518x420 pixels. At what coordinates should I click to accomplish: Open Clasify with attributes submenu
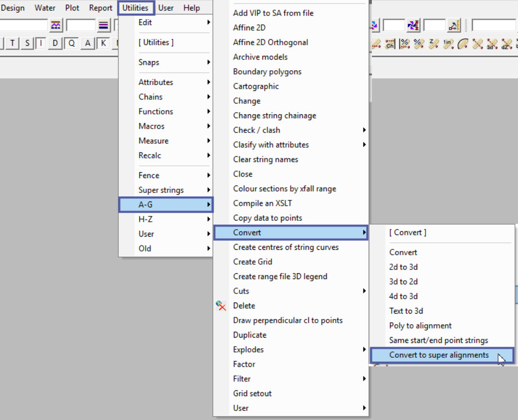point(291,145)
